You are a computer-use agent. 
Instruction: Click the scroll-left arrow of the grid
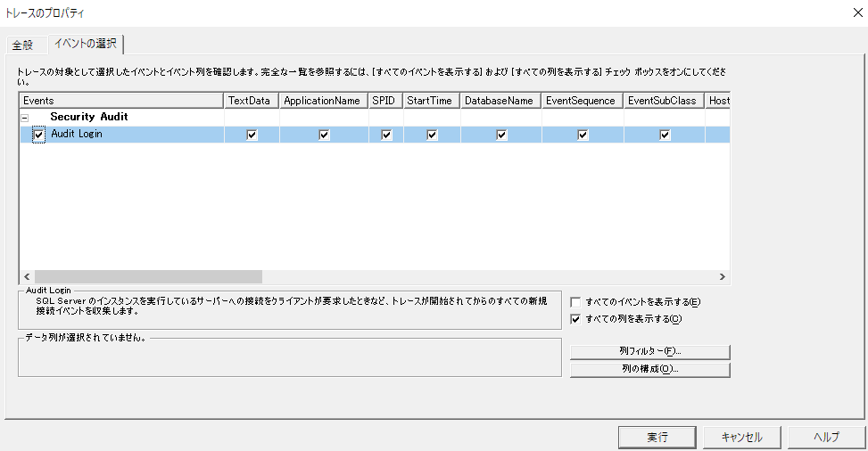click(x=27, y=276)
